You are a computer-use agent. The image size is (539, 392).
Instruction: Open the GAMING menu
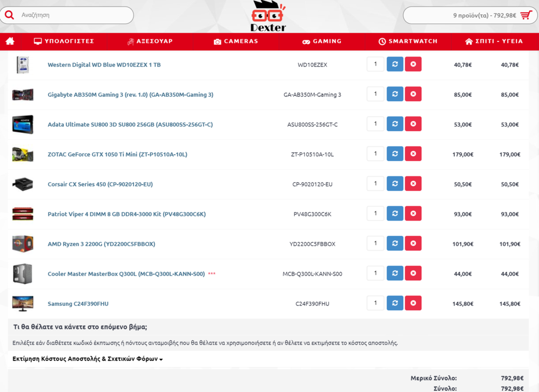pyautogui.click(x=322, y=41)
